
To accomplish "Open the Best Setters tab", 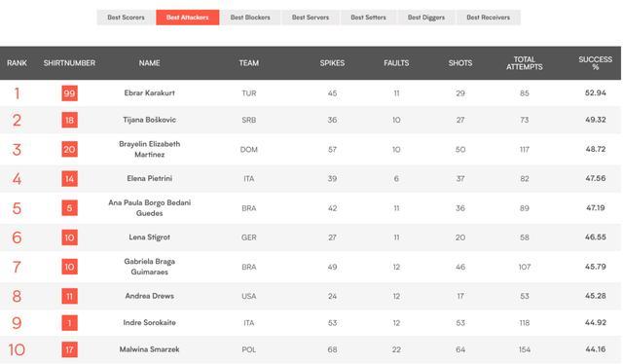I will [x=368, y=18].
